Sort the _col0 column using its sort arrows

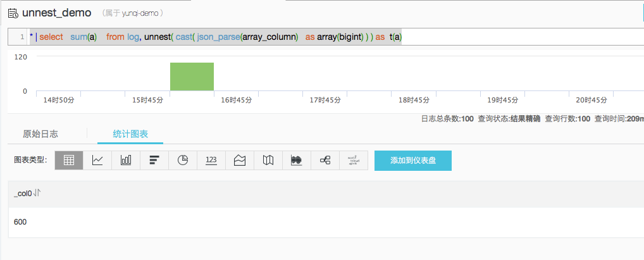point(37,193)
